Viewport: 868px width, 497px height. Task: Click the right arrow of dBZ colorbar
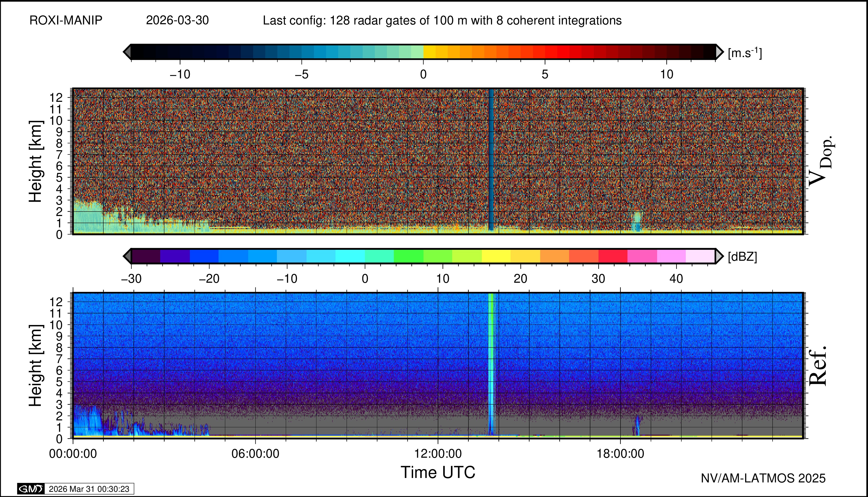[x=719, y=256]
